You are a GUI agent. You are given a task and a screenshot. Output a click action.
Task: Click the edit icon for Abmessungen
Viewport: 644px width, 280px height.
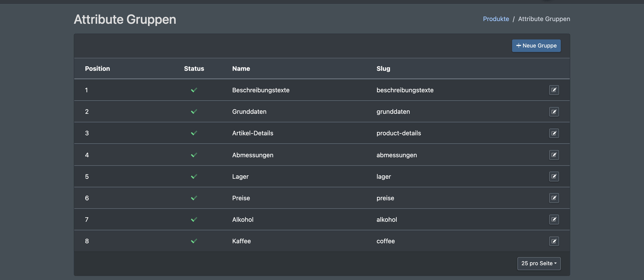coord(554,155)
